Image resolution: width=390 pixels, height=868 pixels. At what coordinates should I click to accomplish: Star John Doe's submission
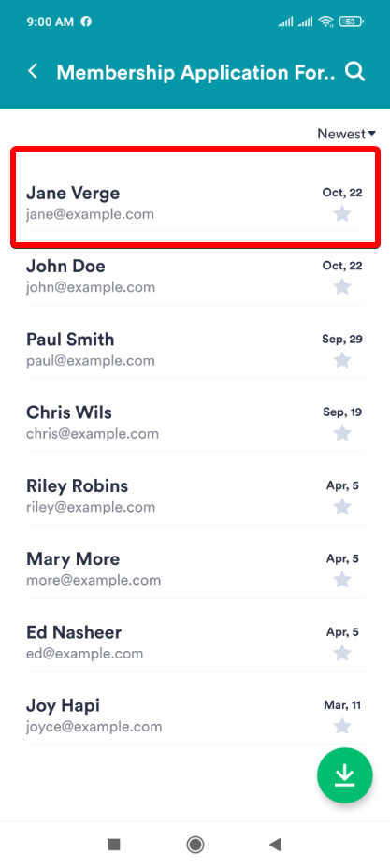coord(342,287)
